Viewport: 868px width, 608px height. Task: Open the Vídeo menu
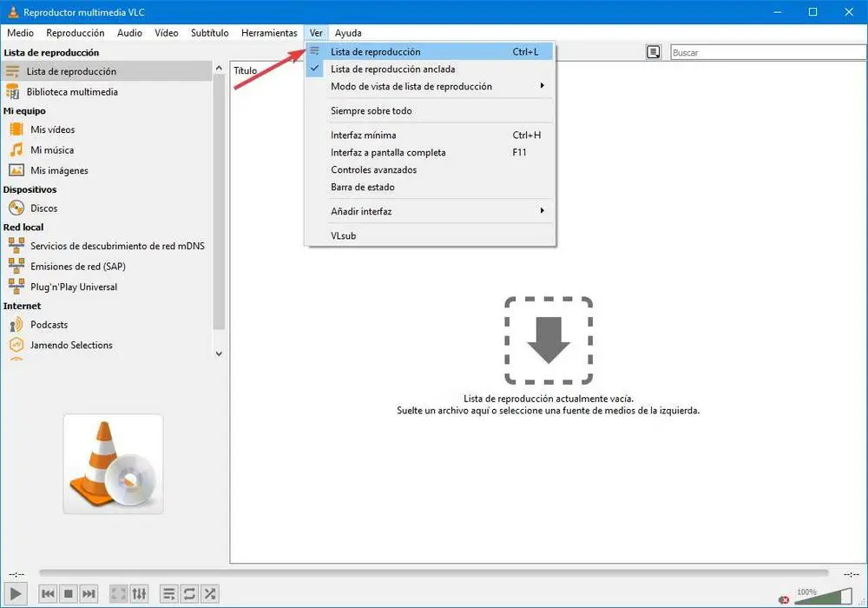point(167,33)
